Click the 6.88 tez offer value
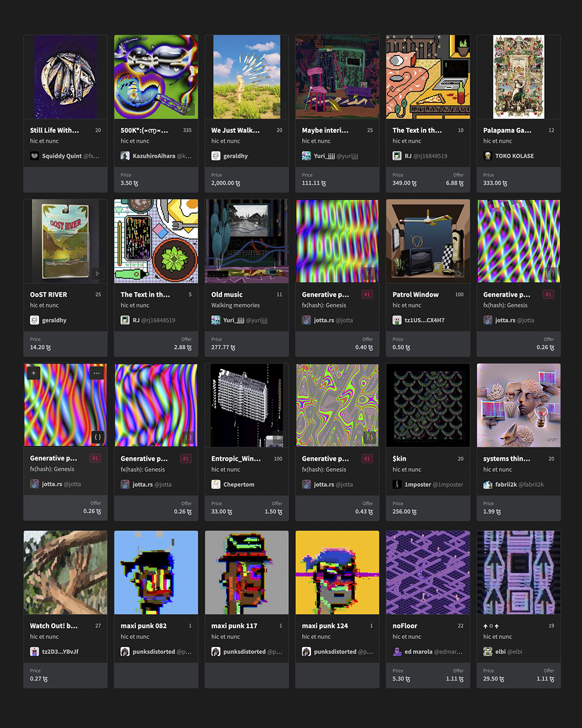 (455, 183)
